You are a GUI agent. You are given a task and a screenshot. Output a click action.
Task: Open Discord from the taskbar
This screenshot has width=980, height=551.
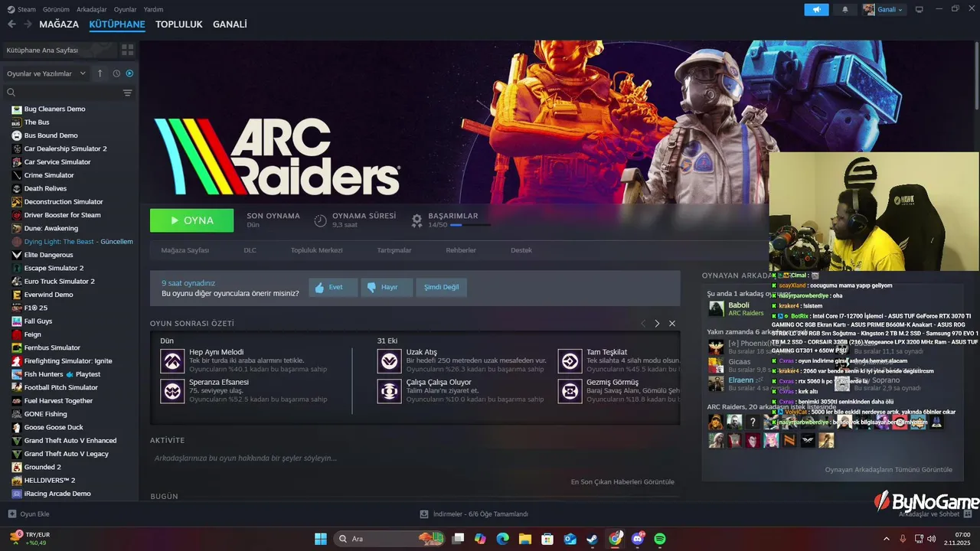pyautogui.click(x=638, y=539)
